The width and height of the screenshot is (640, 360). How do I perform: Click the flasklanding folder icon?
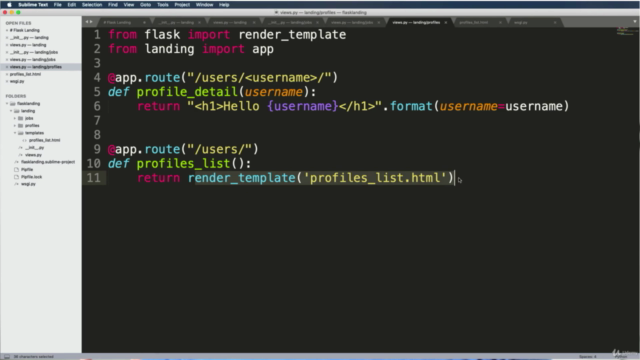(13, 104)
